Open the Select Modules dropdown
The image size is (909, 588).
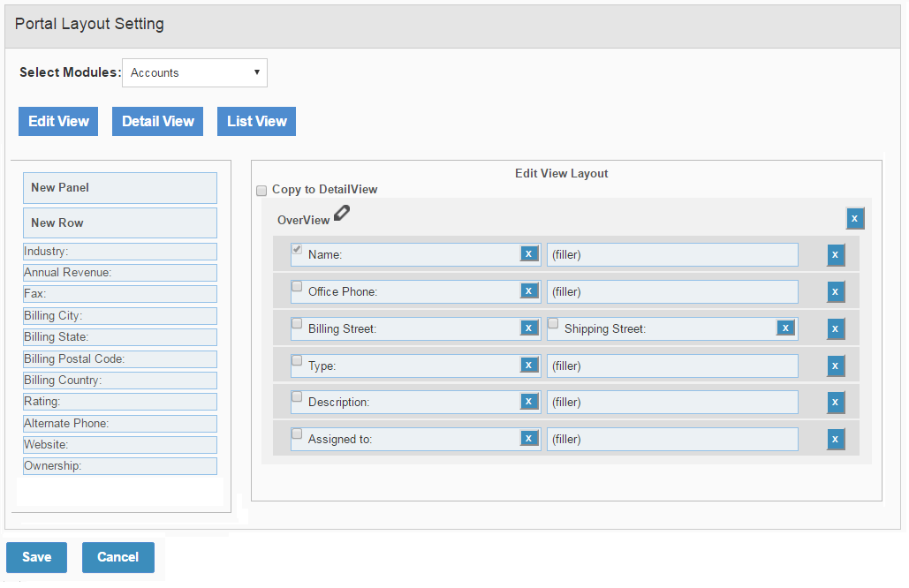194,72
